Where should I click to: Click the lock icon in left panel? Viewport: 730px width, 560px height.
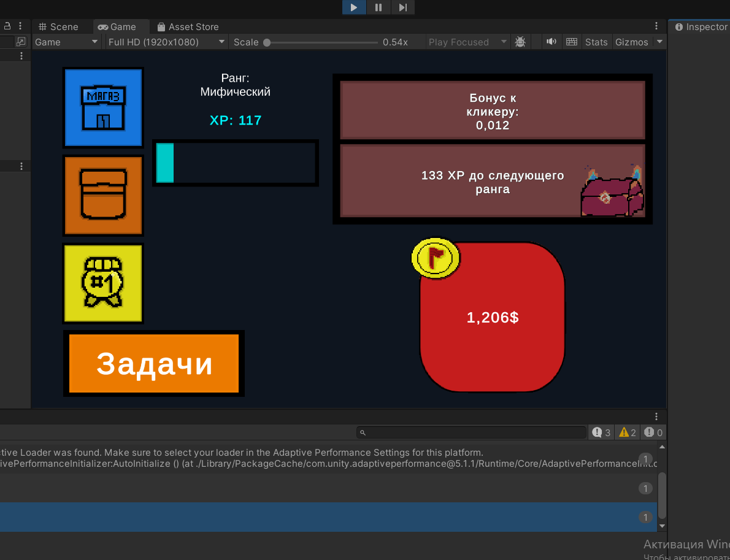[7, 26]
